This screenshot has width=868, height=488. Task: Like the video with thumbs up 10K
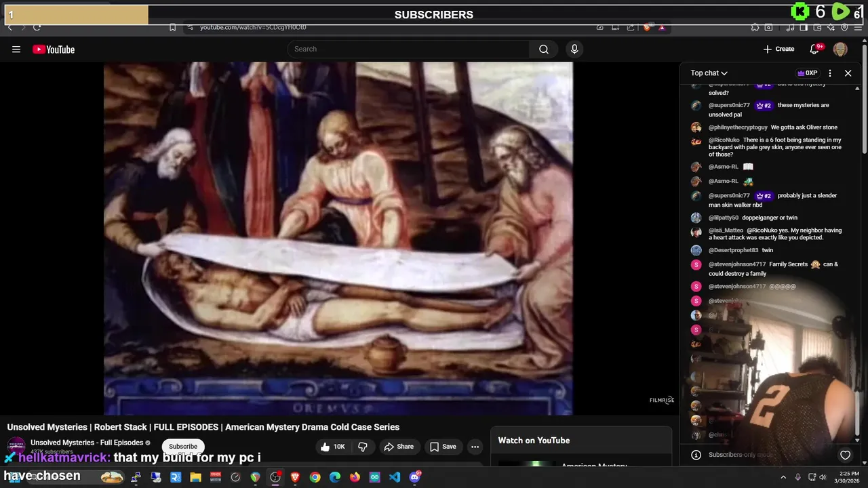click(334, 447)
